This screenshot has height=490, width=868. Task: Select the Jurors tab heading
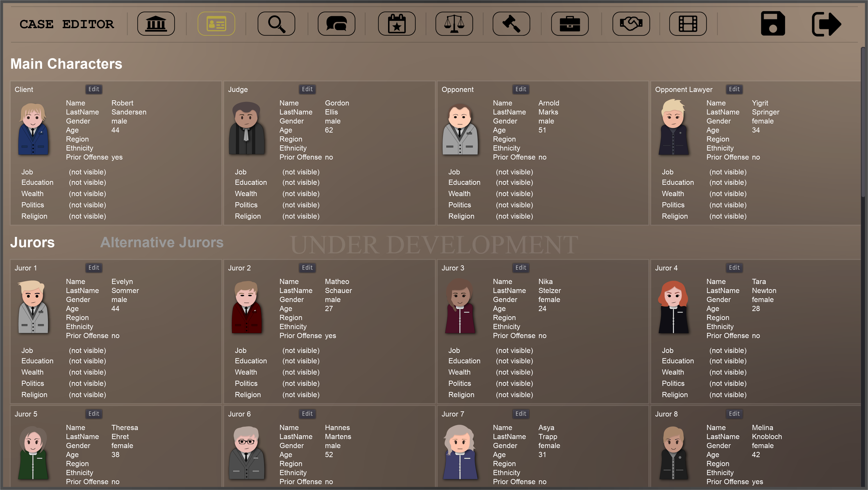[32, 242]
